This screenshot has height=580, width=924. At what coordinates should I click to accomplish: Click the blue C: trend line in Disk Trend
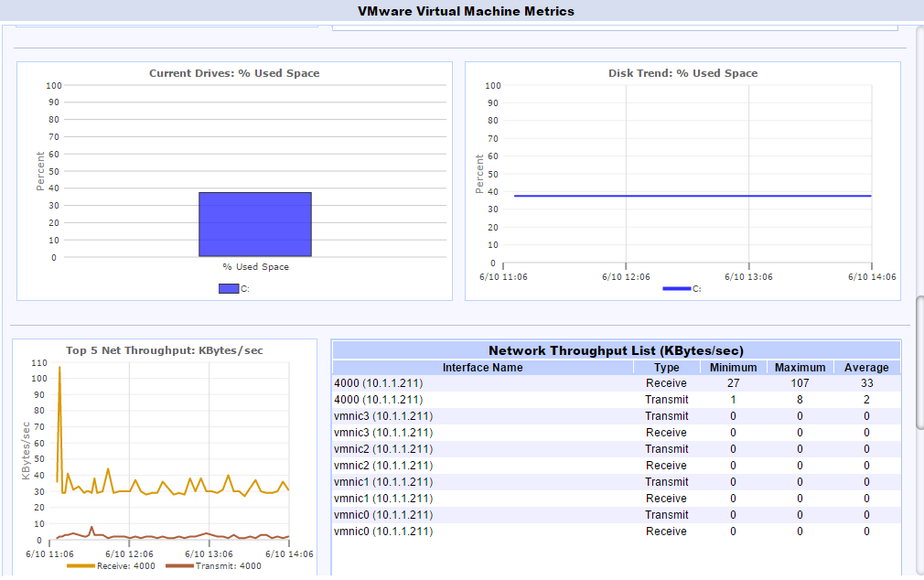tap(693, 196)
